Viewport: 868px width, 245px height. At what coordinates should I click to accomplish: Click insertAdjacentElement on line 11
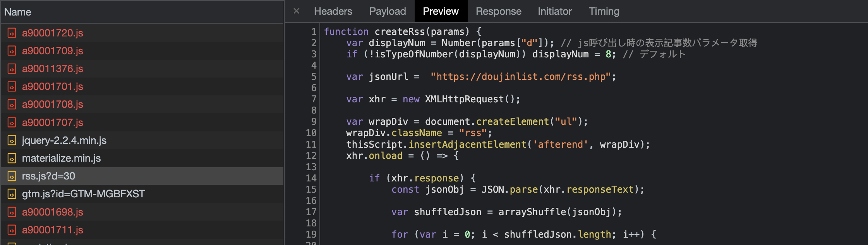click(467, 145)
